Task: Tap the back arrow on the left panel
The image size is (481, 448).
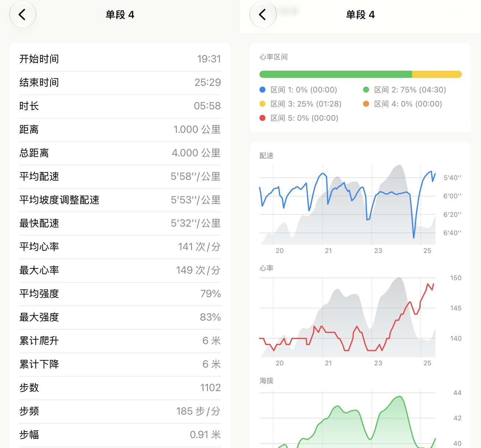Action: [x=22, y=15]
